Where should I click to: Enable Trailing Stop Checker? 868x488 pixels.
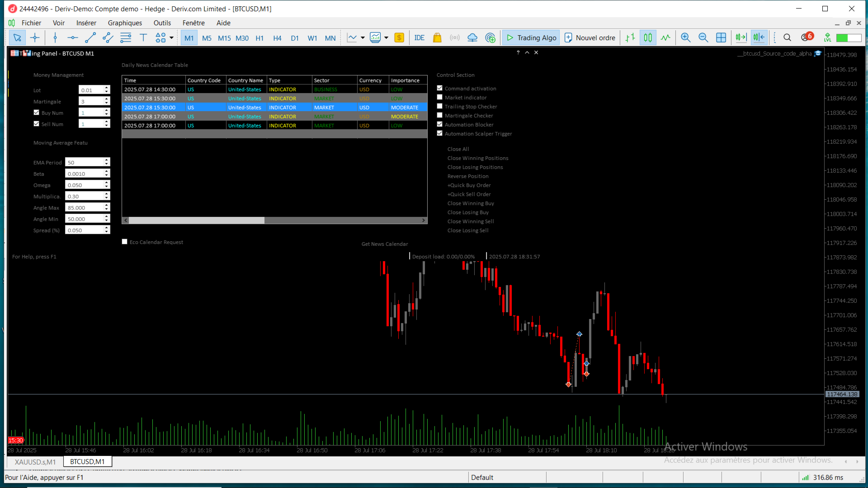point(439,106)
